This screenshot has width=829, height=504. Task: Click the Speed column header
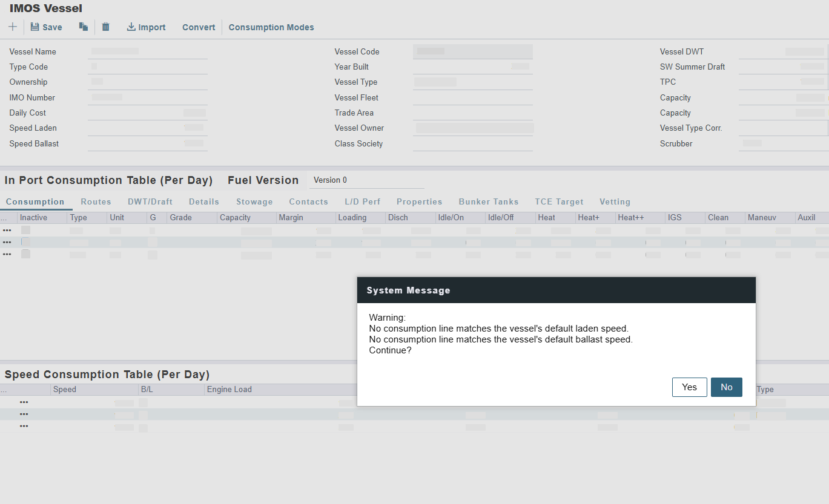click(x=94, y=390)
